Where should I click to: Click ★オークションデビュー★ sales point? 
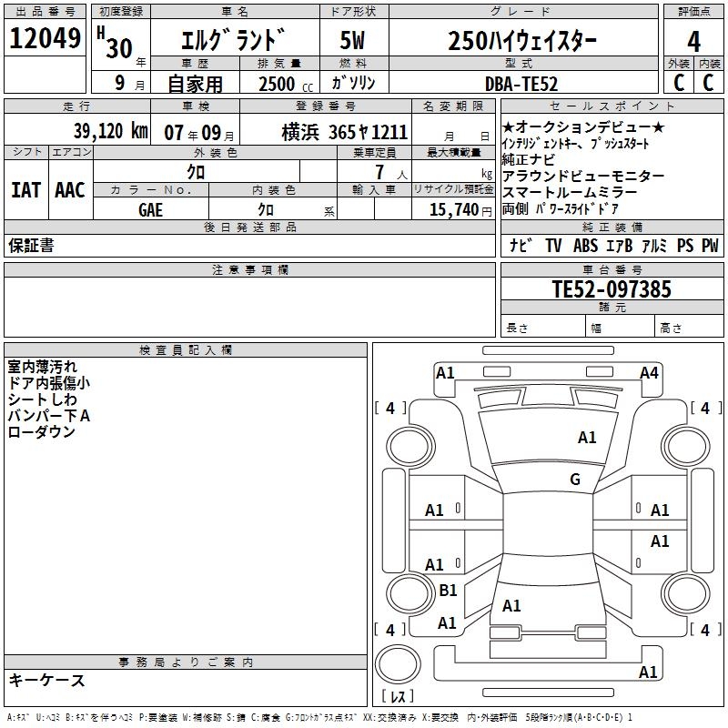tap(583, 126)
